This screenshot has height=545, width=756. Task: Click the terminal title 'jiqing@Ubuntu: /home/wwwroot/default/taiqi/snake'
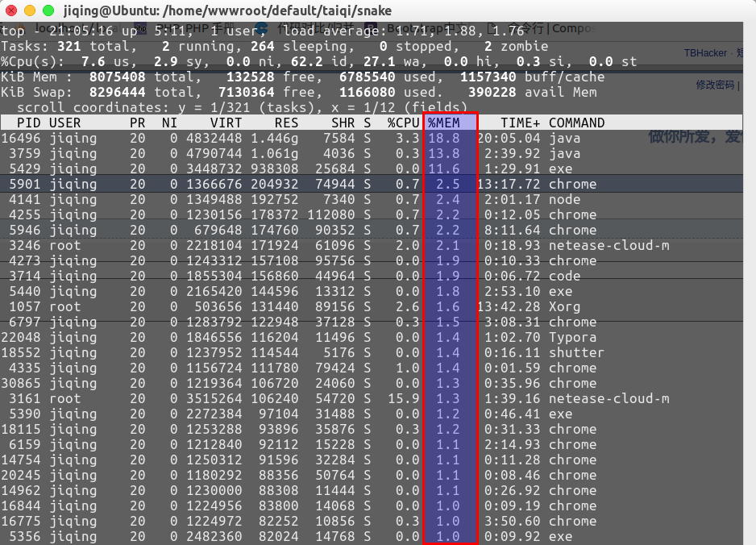coord(227,10)
